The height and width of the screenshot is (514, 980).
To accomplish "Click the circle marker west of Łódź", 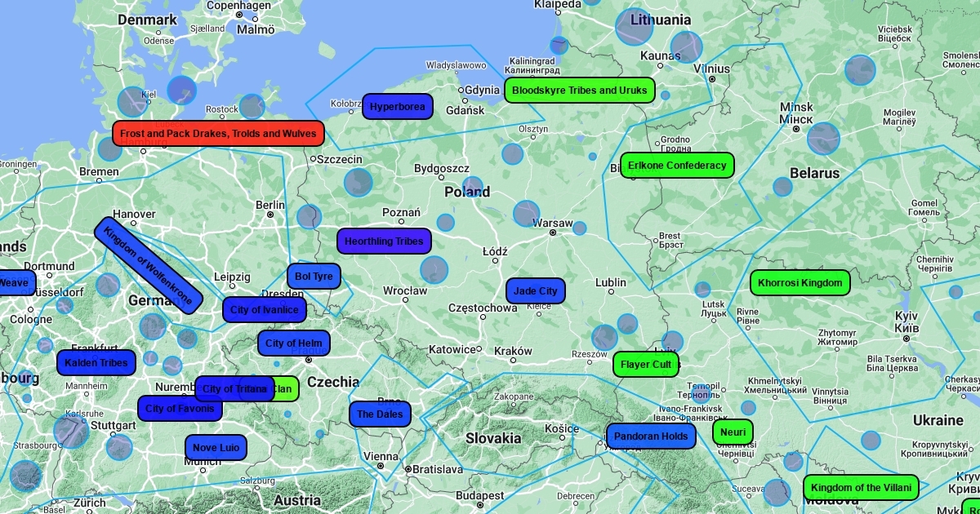I will click(x=434, y=269).
